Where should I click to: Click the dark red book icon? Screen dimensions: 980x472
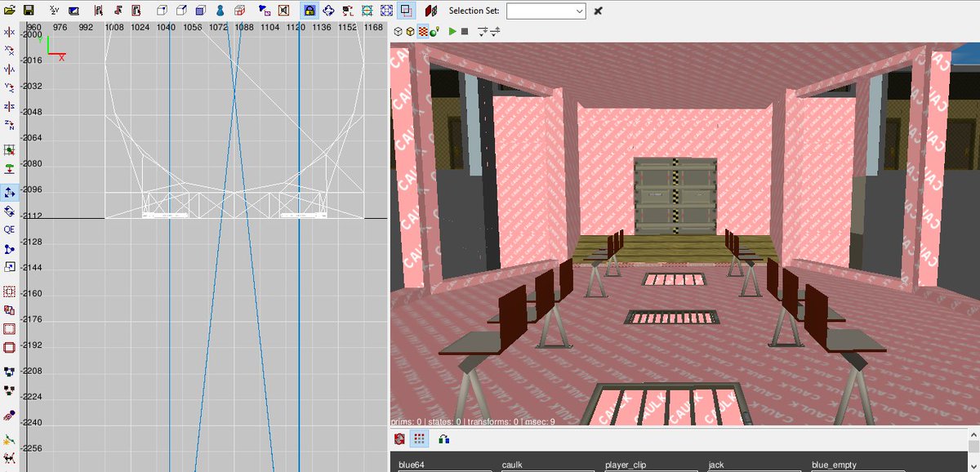430,11
